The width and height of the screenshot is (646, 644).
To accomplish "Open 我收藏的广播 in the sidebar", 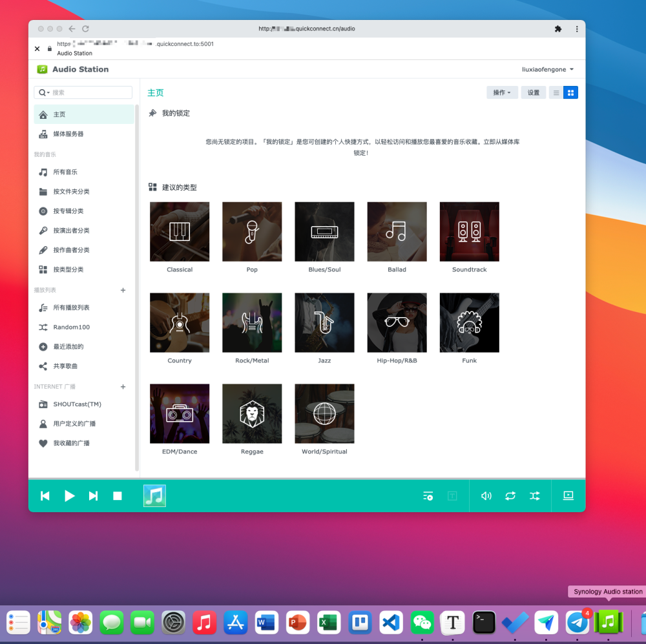I will 83,443.
